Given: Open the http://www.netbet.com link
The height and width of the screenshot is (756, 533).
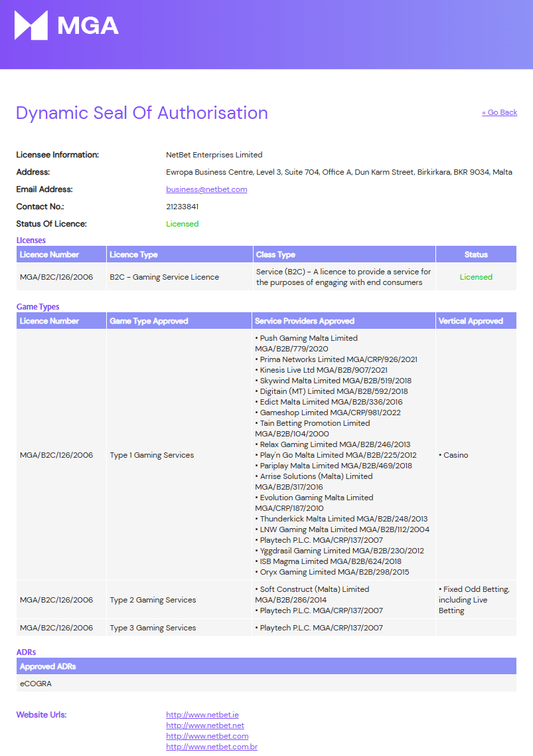Looking at the screenshot, I should (x=207, y=736).
